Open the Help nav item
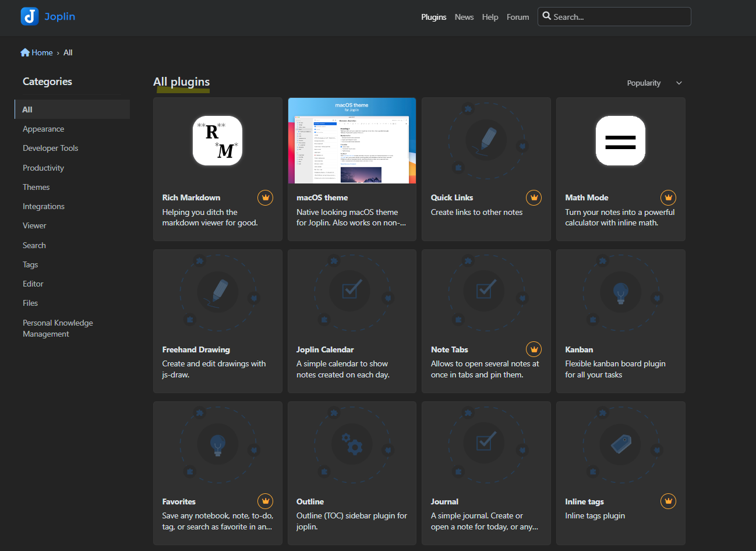This screenshot has width=756, height=551. tap(490, 17)
